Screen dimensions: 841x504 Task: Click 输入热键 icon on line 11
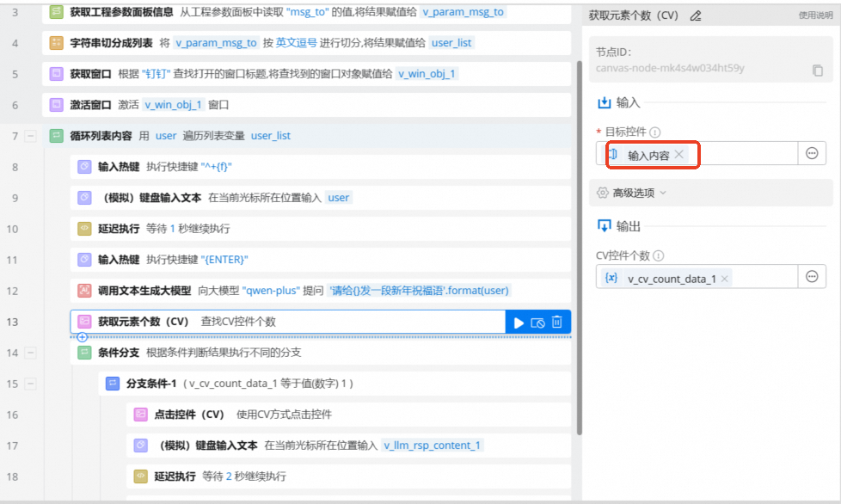click(84, 260)
